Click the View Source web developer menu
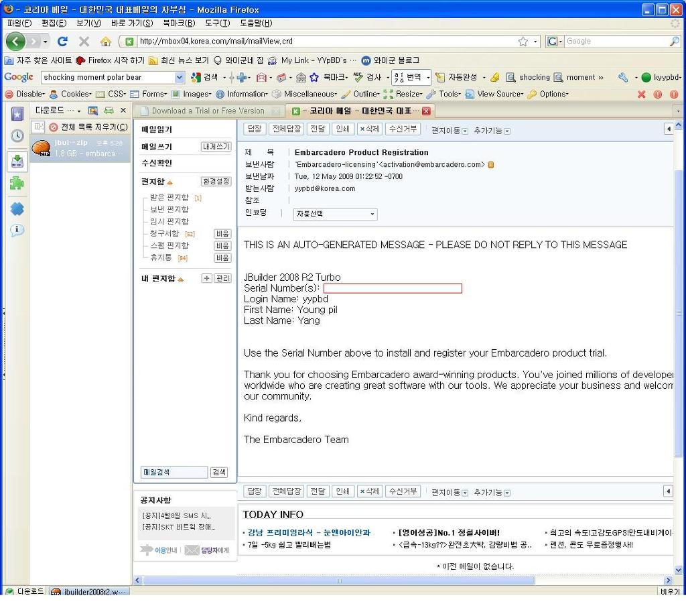686x616 pixels. (494, 94)
